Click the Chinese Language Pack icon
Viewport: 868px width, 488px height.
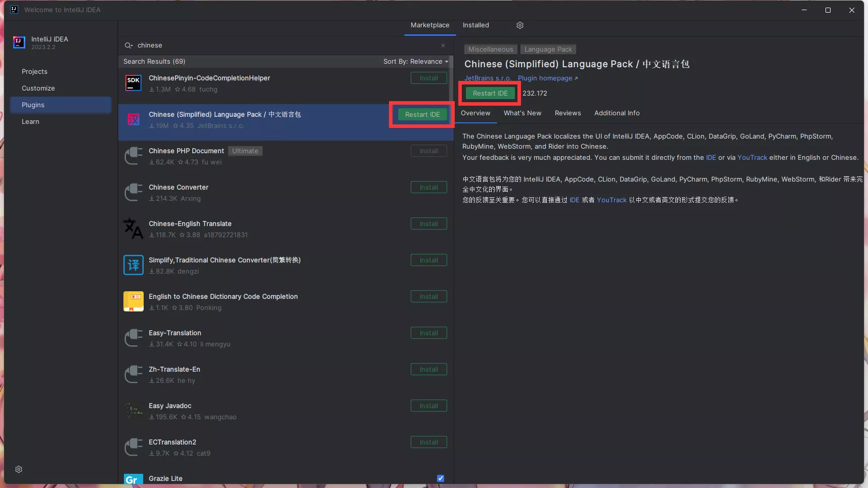(x=134, y=119)
